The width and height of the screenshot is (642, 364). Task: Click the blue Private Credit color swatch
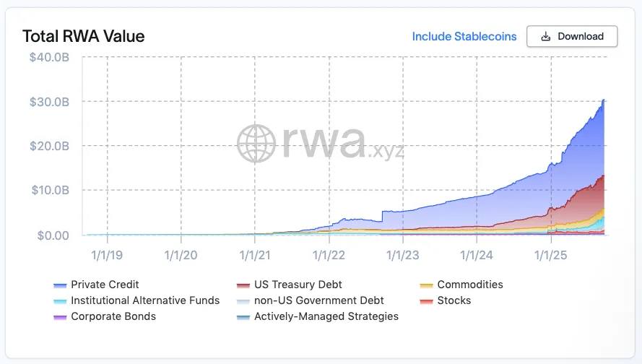point(60,285)
